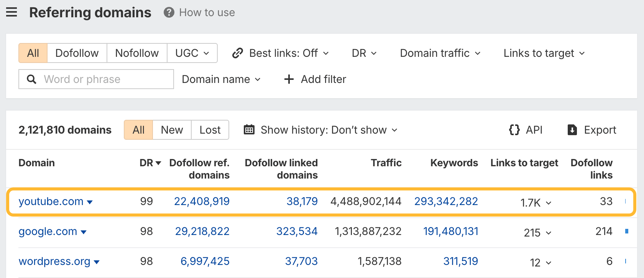644x278 pixels.
Task: Open the hamburger menu
Action: coord(11,12)
